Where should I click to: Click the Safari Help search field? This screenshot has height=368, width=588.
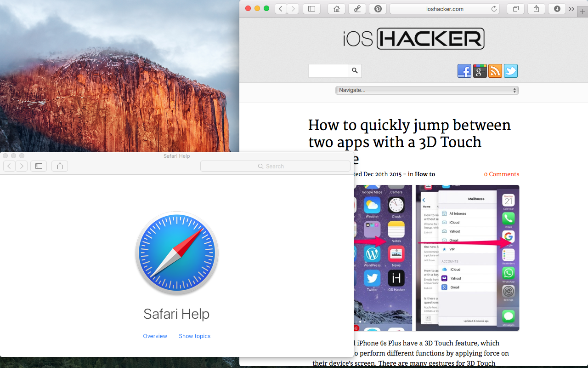275,166
